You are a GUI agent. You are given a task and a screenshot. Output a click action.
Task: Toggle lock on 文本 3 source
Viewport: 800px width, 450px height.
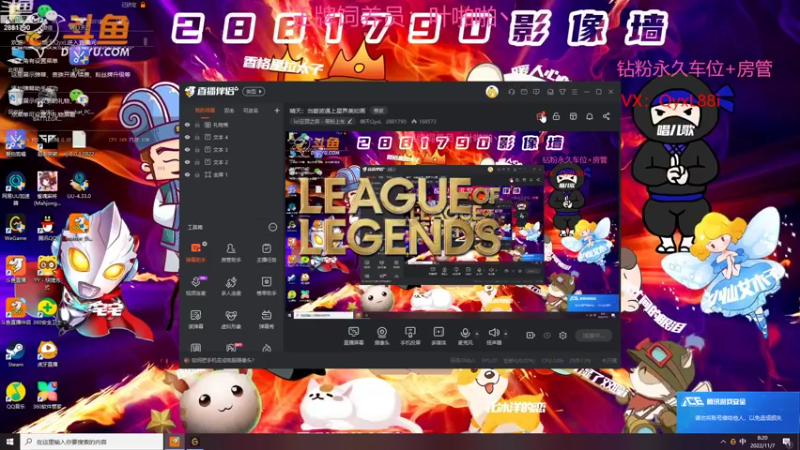[x=197, y=149]
